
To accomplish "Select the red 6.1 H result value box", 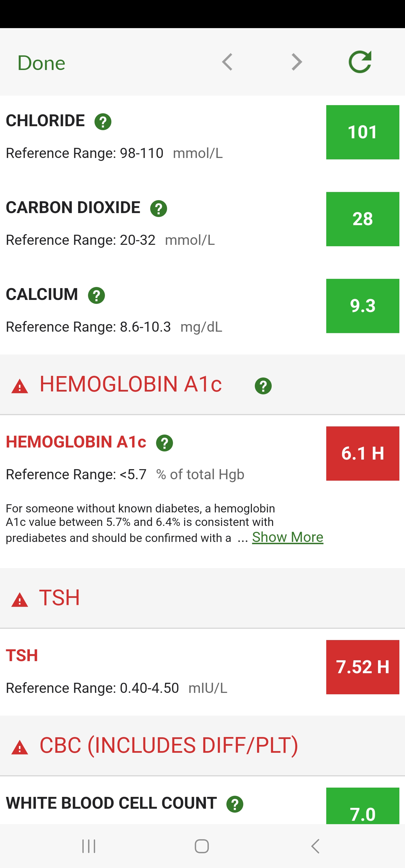I will [363, 453].
